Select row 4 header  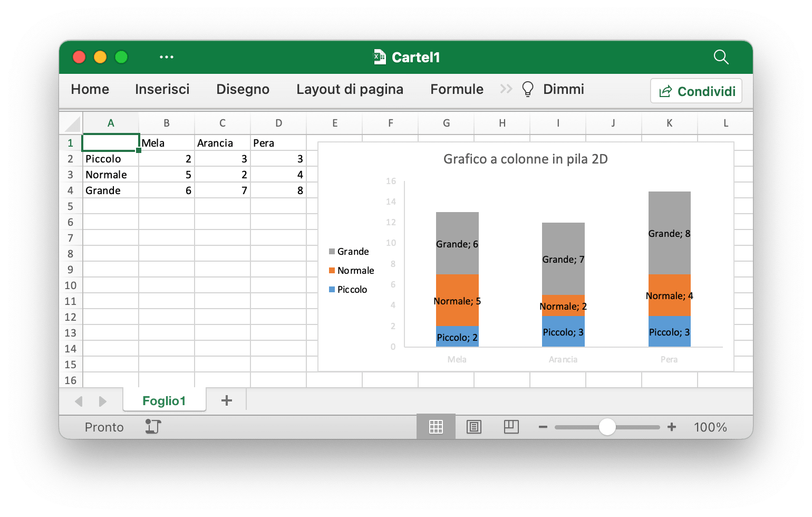point(71,190)
